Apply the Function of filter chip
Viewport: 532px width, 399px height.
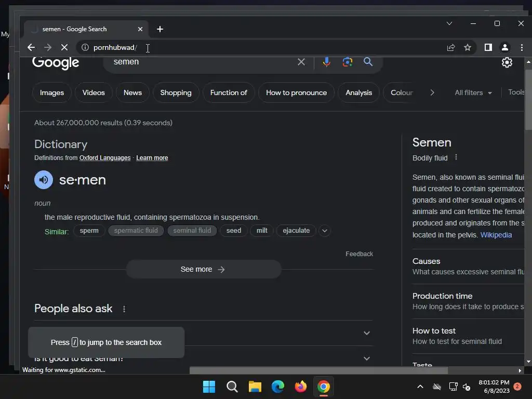pyautogui.click(x=229, y=92)
